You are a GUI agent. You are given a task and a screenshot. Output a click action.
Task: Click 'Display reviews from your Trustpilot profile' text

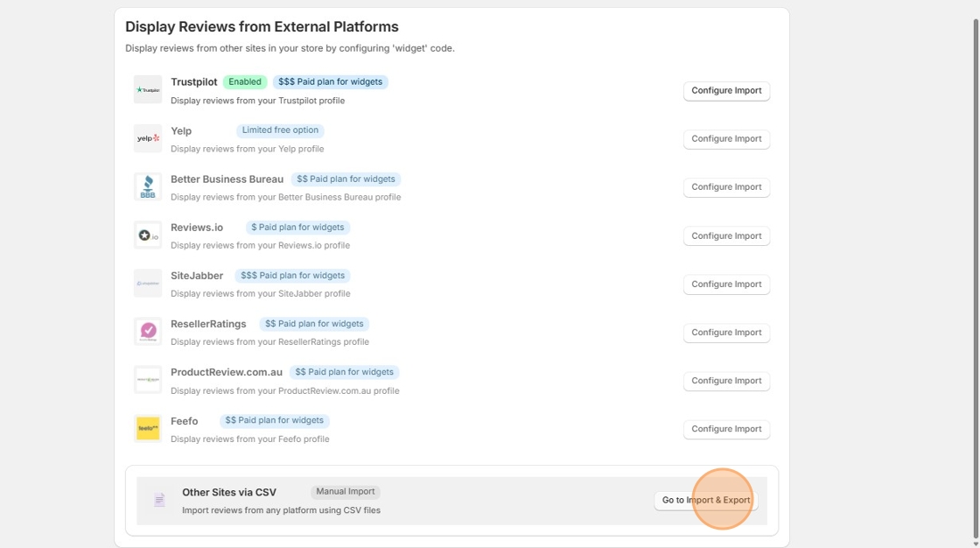click(x=257, y=101)
